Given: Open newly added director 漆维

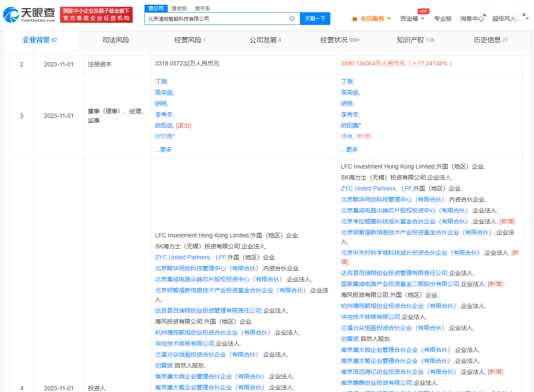Looking at the screenshot, I should click(347, 136).
